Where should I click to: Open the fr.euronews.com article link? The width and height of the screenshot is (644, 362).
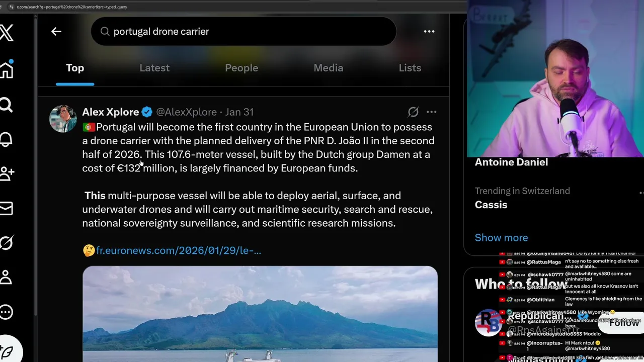tap(179, 250)
